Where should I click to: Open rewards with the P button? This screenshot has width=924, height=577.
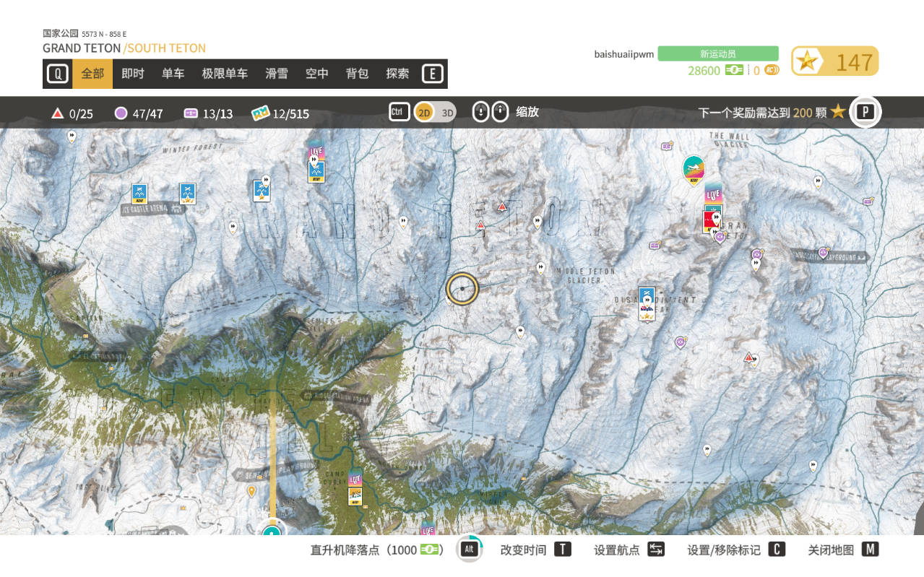click(865, 112)
